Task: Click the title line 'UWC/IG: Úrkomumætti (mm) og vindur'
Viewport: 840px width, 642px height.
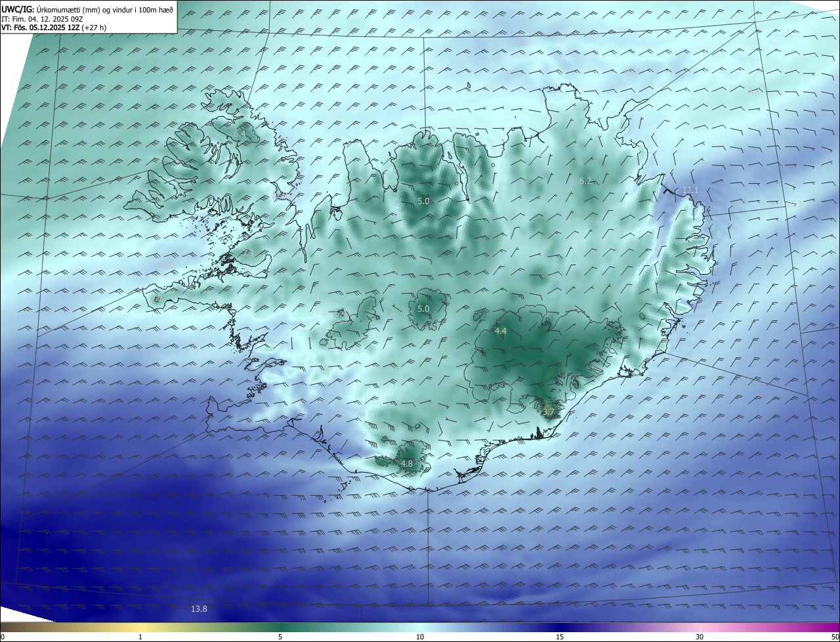Action: pos(87,9)
